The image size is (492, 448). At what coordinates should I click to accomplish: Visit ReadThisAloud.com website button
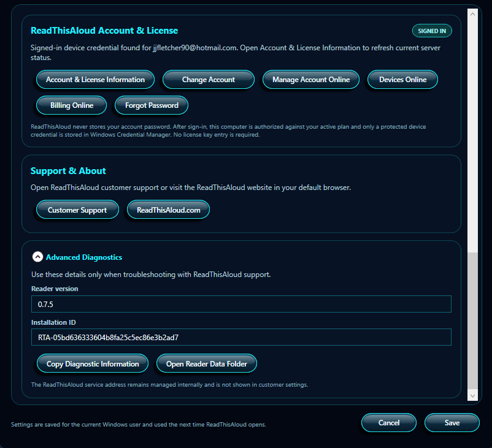pos(169,210)
